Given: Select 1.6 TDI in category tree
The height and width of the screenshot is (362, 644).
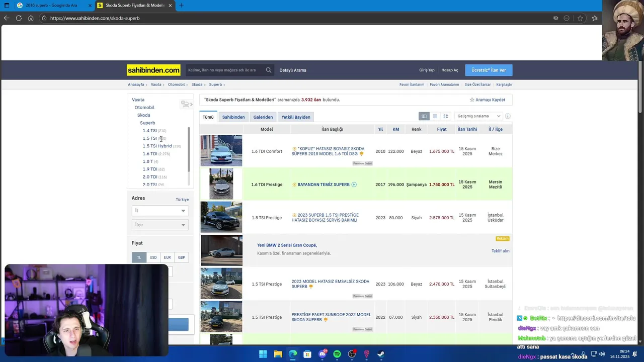Looking at the screenshot, I should 150,154.
